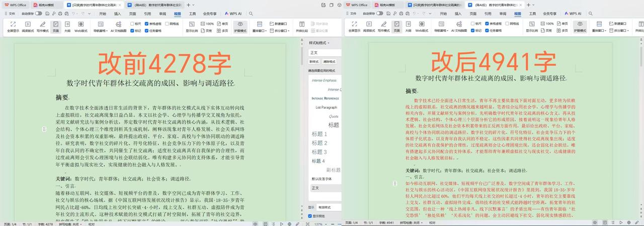The image size is (644, 226).
Task: Toggle 自动保存 switch in left window
Action: coord(38,14)
